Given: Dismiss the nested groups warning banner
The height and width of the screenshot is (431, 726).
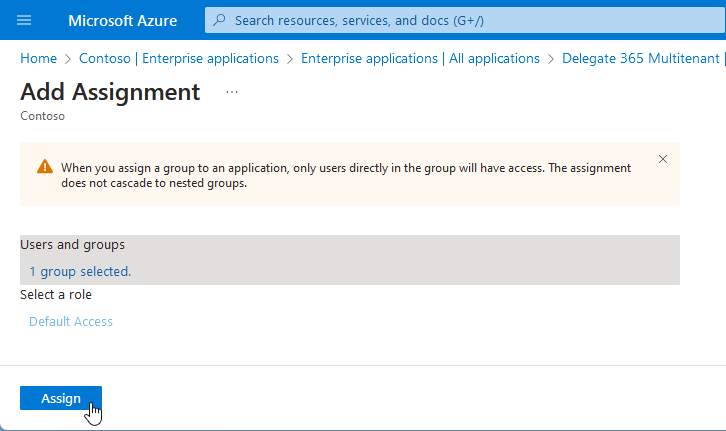Looking at the screenshot, I should [x=662, y=159].
